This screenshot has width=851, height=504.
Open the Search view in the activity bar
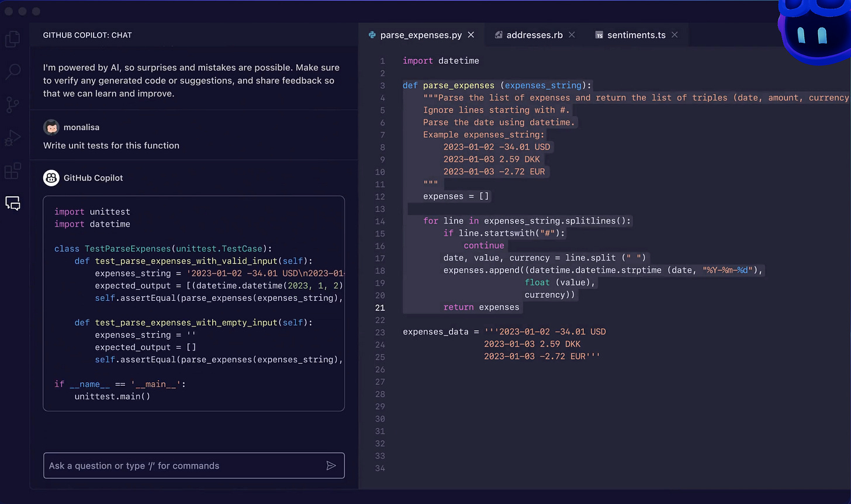[x=13, y=72]
